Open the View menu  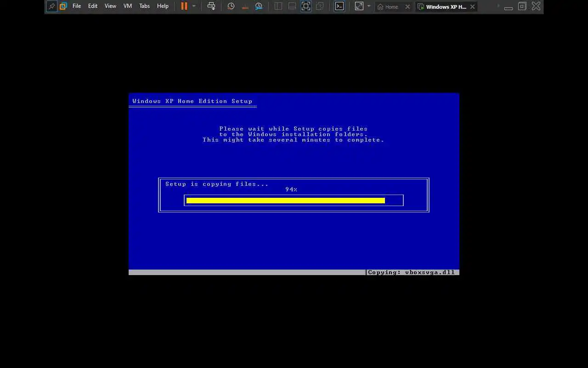tap(110, 6)
